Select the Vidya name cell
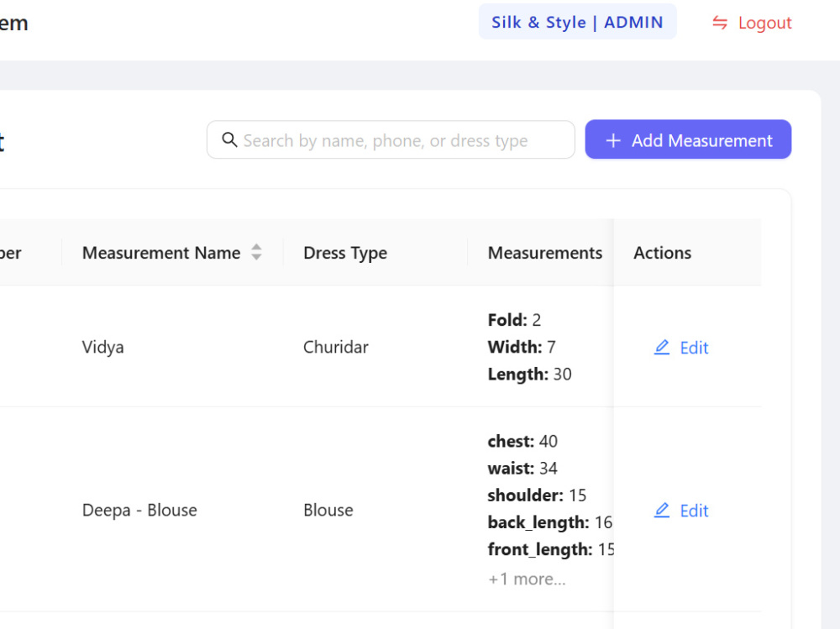Image resolution: width=840 pixels, height=629 pixels. coord(102,347)
